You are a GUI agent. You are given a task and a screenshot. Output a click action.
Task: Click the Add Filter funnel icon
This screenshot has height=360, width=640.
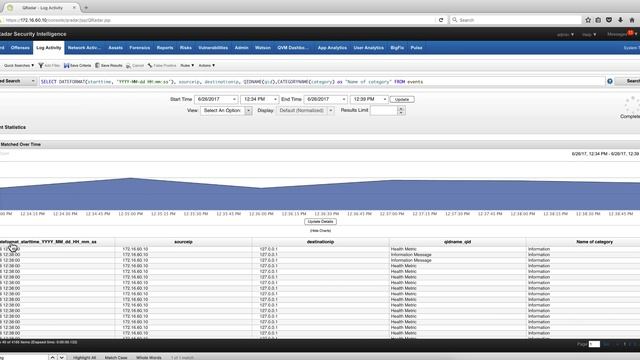(x=41, y=65)
